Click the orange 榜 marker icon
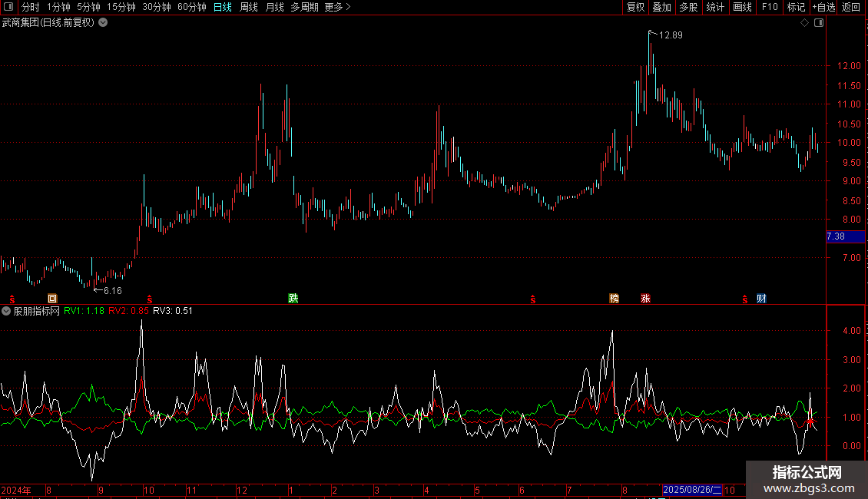 pos(614,299)
